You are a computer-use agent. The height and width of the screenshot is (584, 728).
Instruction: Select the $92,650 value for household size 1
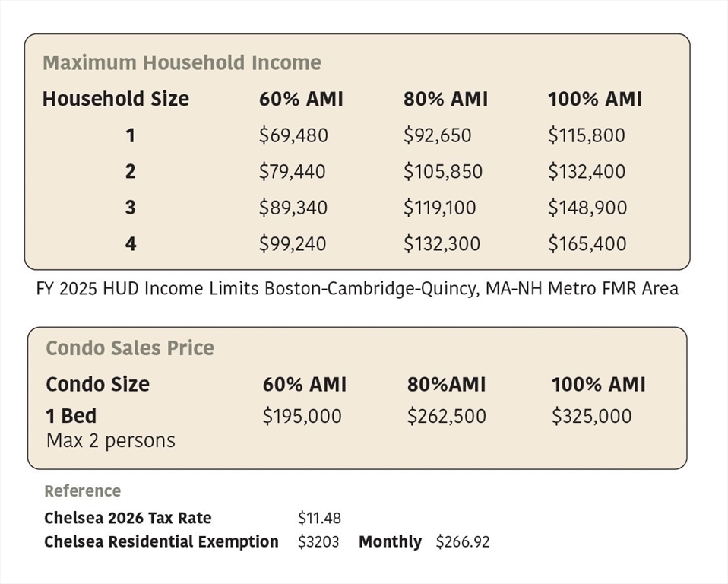(x=437, y=135)
